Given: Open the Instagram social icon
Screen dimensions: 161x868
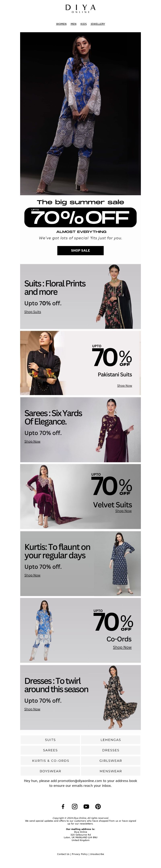Looking at the screenshot, I should point(75,806).
